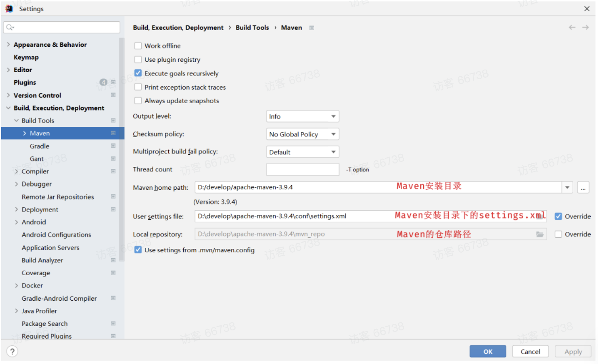The image size is (598, 364).
Task: Click the Apply button
Action: click(573, 352)
